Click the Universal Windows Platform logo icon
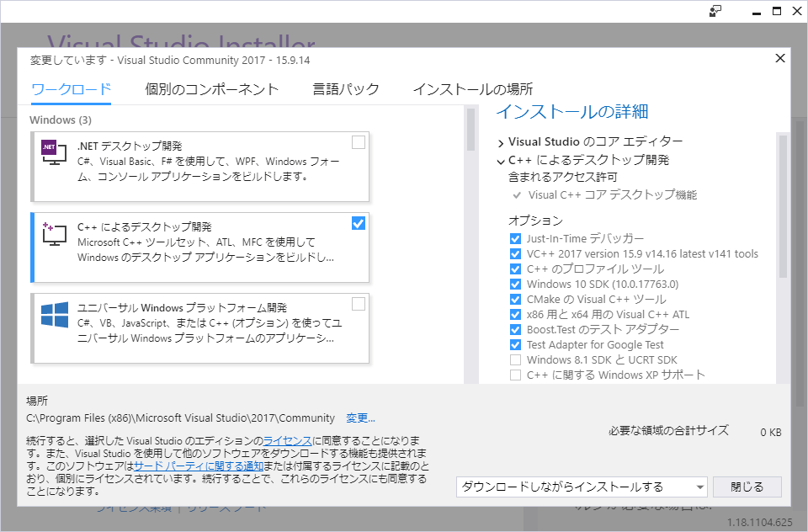Viewport: 808px width, 532px height. (55, 315)
